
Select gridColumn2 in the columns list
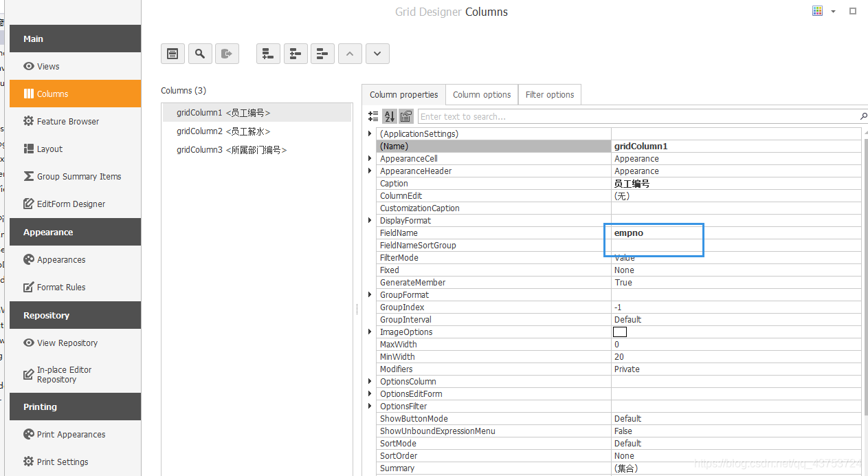coord(256,131)
